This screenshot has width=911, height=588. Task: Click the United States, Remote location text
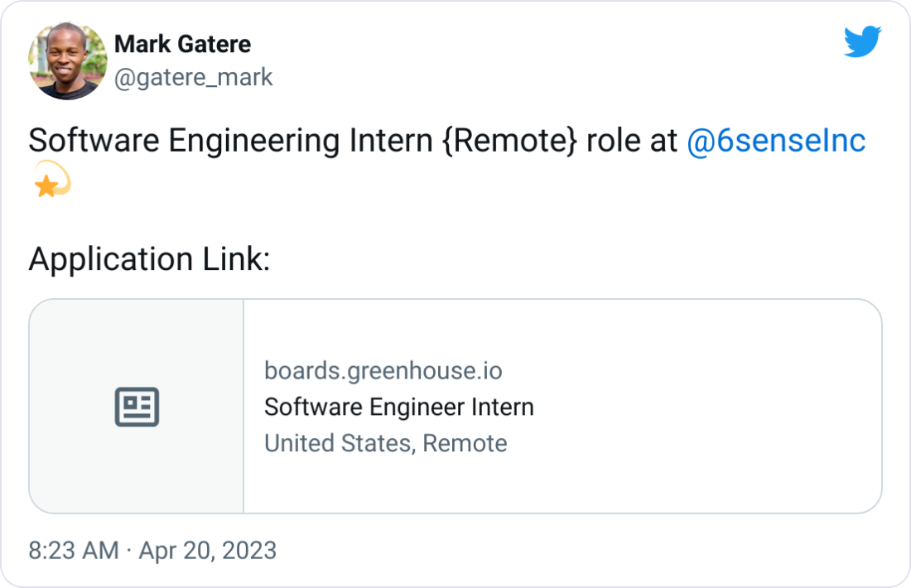[x=385, y=443]
